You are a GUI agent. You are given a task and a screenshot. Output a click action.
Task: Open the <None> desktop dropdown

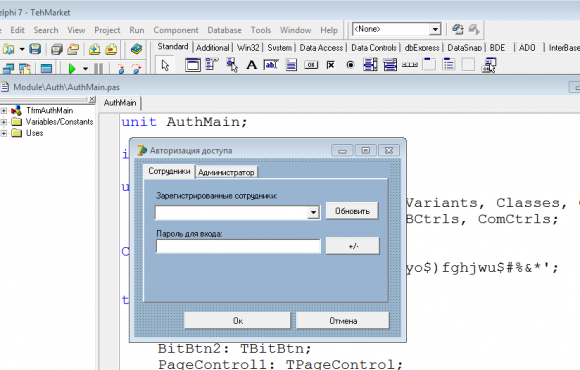pyautogui.click(x=435, y=29)
